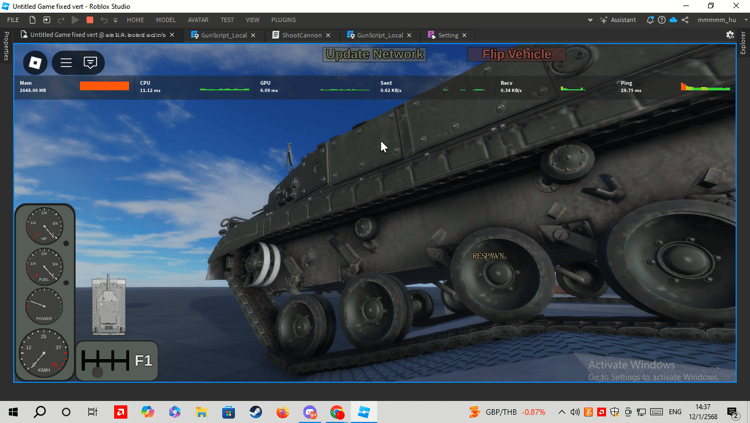The width and height of the screenshot is (750, 423).
Task: Open Steam from the taskbar
Action: point(255,412)
